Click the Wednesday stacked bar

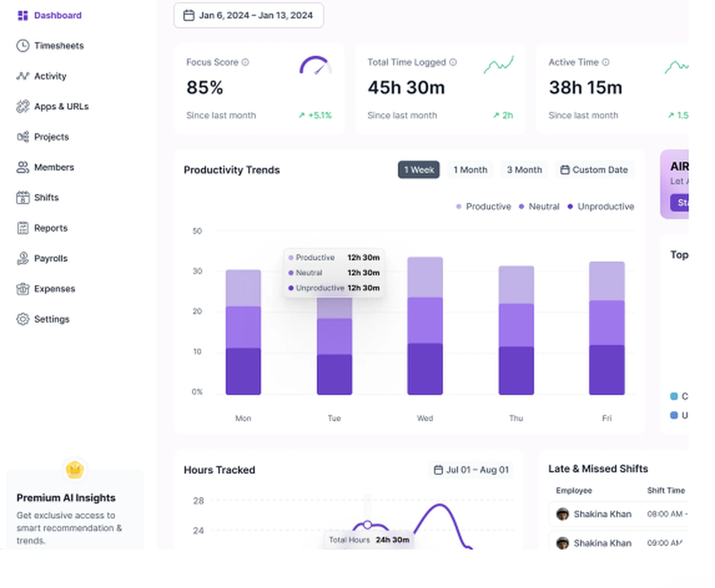click(x=425, y=326)
